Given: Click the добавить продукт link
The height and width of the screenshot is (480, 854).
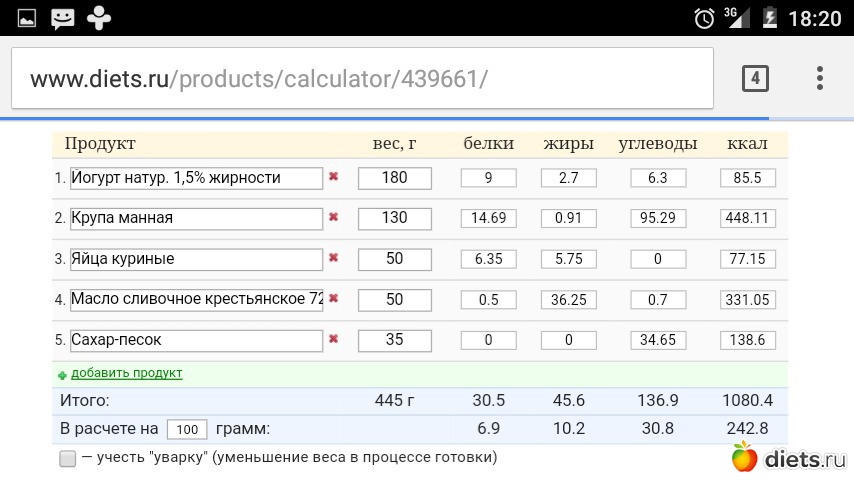Looking at the screenshot, I should pos(126,373).
